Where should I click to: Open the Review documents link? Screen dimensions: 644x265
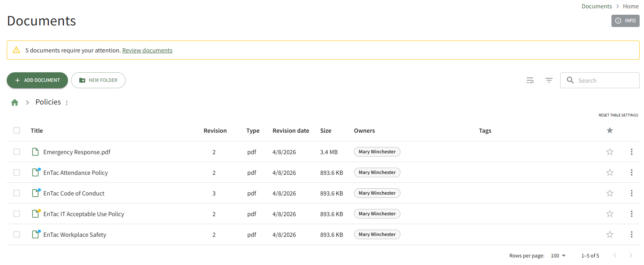[x=147, y=50]
